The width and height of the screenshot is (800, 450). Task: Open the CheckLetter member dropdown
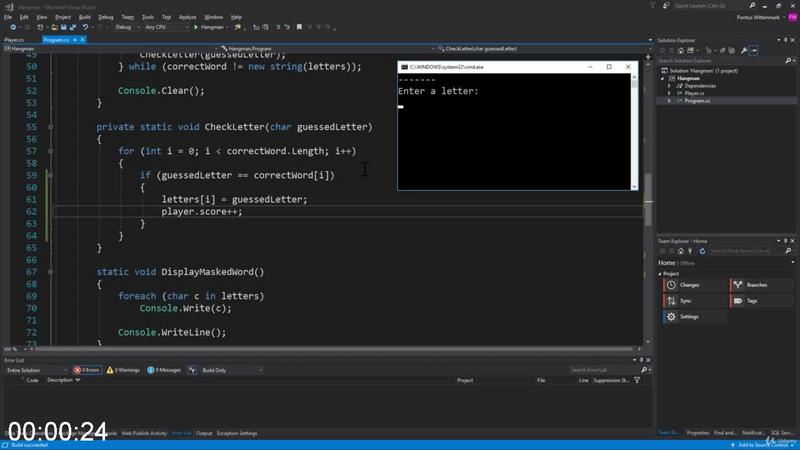544,49
